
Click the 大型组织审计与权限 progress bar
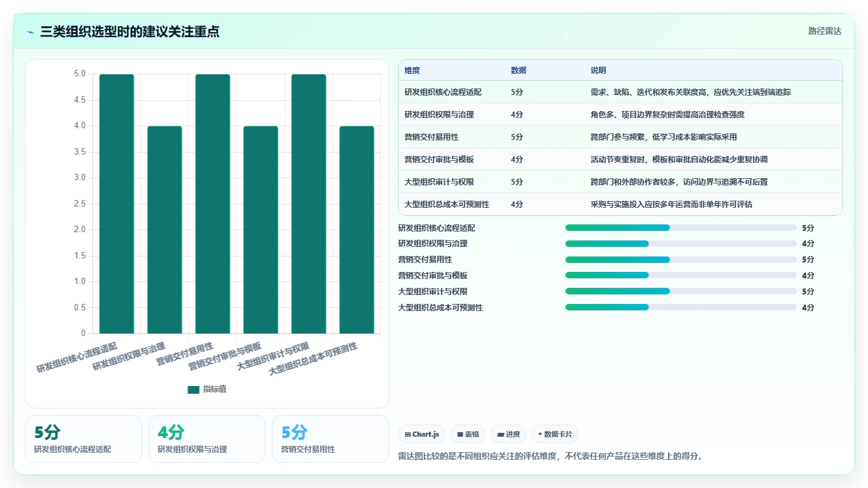pyautogui.click(x=681, y=291)
